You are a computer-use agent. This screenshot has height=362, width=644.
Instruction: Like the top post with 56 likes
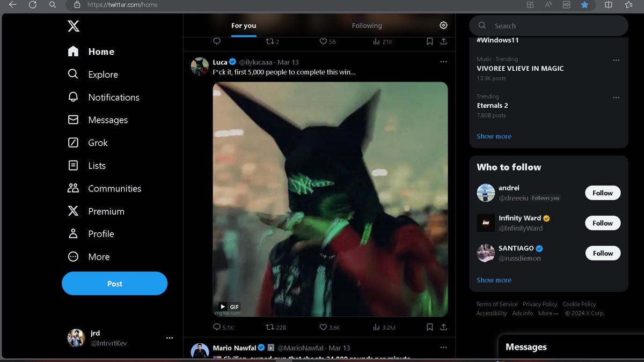coord(327,41)
